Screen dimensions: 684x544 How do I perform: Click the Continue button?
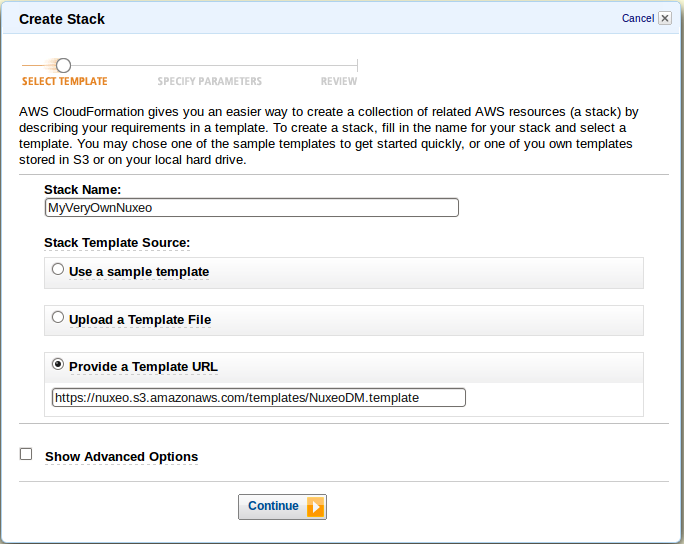pyautogui.click(x=282, y=507)
